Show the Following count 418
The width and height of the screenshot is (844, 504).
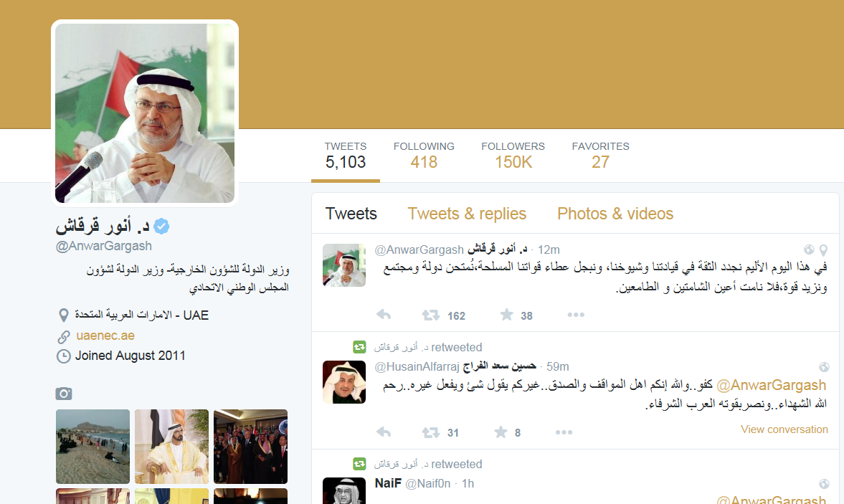(x=424, y=156)
